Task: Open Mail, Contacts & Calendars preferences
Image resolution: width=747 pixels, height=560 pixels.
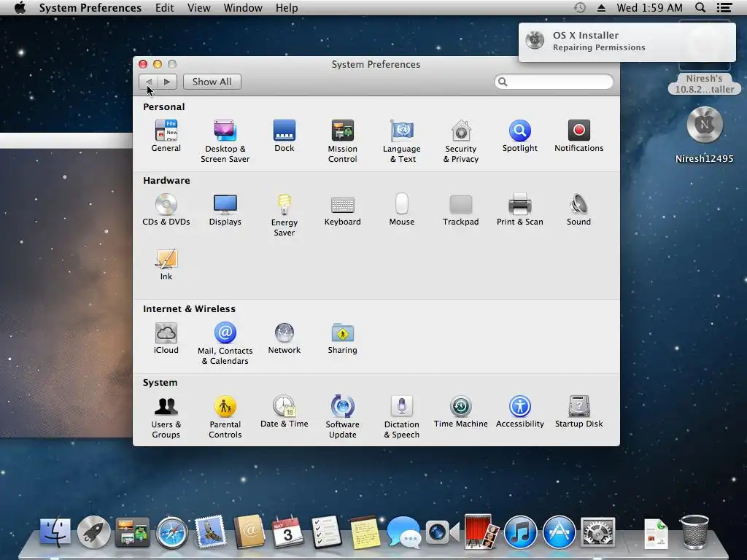Action: coord(225,343)
